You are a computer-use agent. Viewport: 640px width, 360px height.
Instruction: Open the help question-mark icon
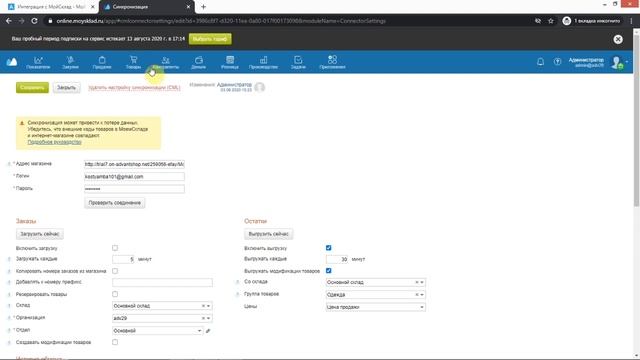pyautogui.click(x=557, y=62)
